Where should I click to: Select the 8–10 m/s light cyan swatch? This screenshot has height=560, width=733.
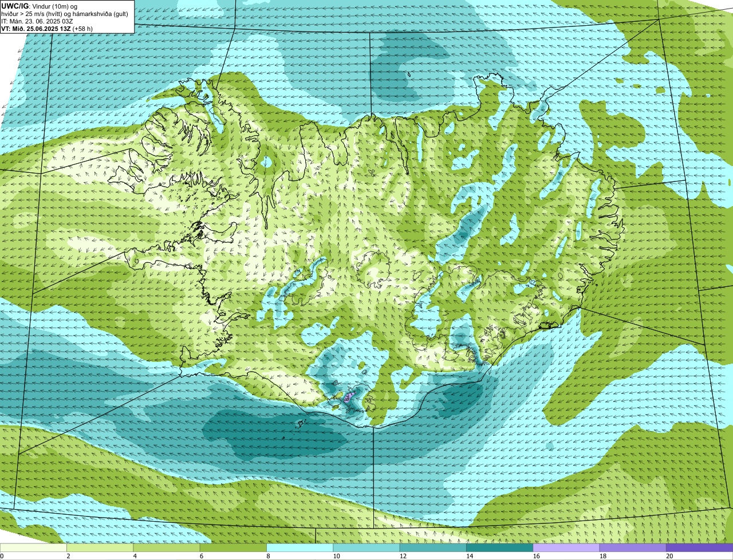(299, 547)
